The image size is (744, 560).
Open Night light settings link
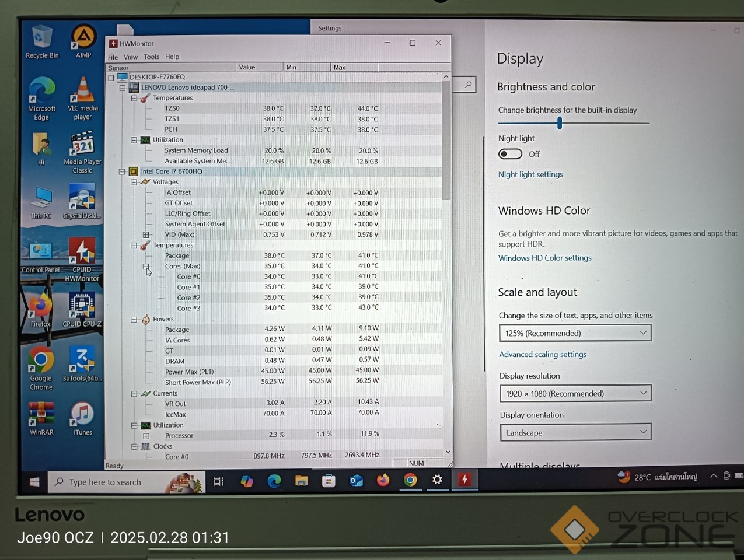[530, 174]
